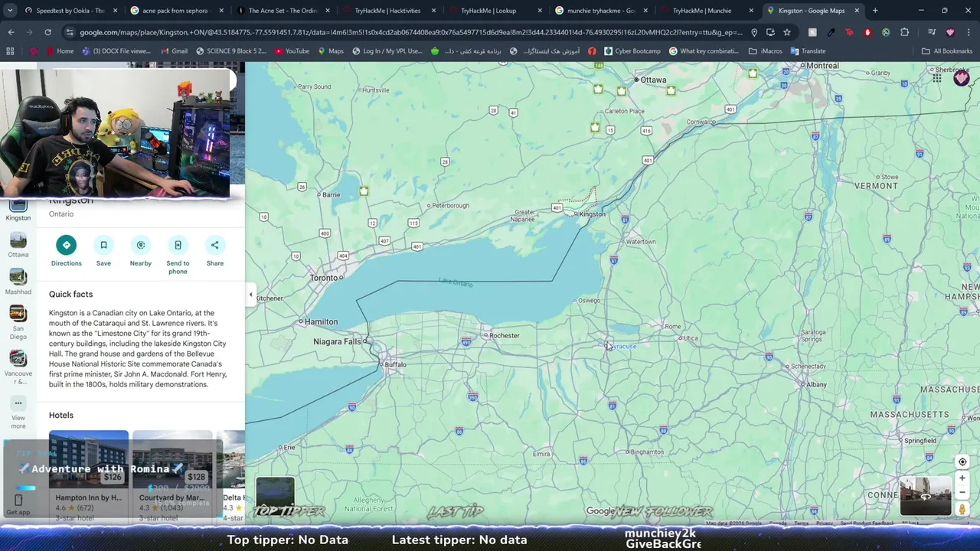Open the red Tp extension
This screenshot has width=980, height=551.
pyautogui.click(x=850, y=32)
